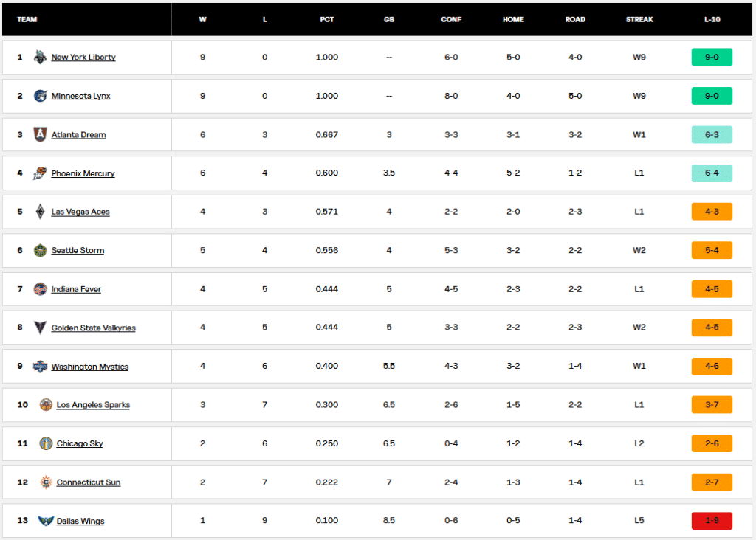Click the green 9-0 badge for Liberty
756x540 pixels.
(712, 58)
